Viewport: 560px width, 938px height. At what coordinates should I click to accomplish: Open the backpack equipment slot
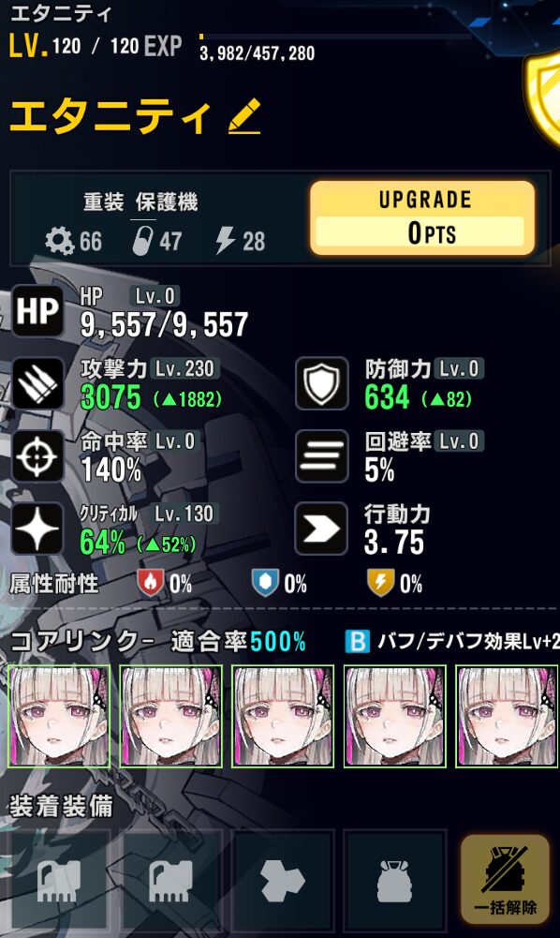point(394,881)
